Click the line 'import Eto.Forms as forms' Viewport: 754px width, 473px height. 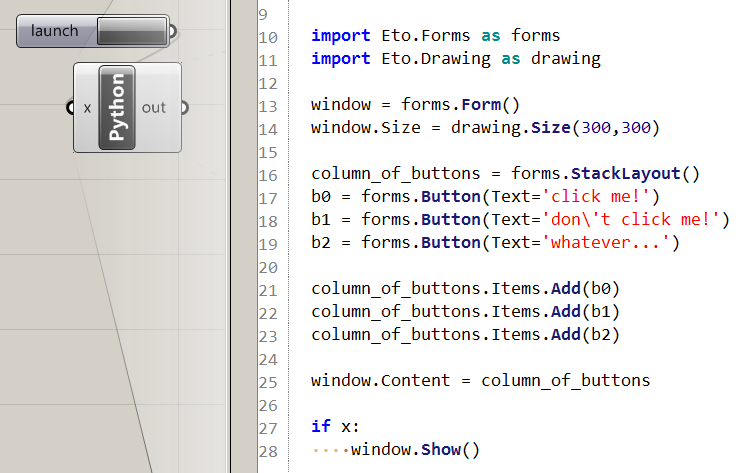click(x=436, y=36)
